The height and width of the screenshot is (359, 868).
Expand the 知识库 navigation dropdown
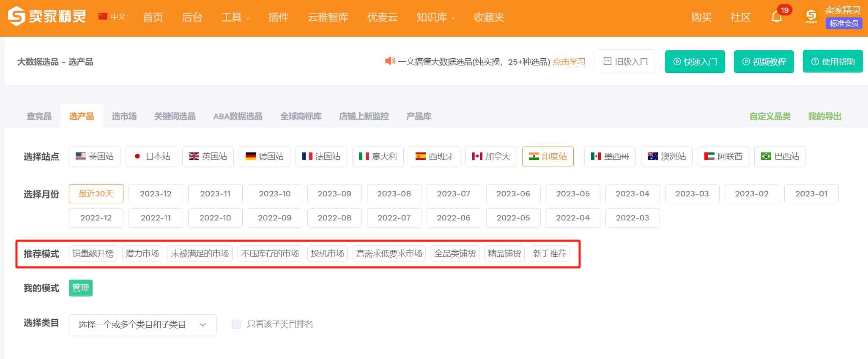pyautogui.click(x=435, y=17)
